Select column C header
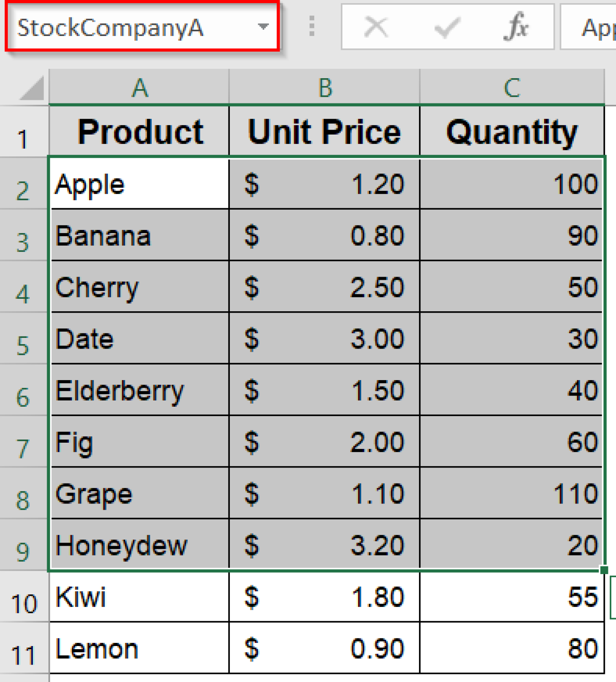The image size is (616, 682). (x=512, y=87)
